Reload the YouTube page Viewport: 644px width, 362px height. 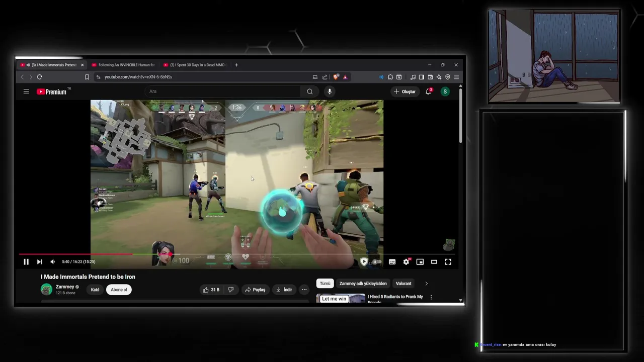pos(39,77)
